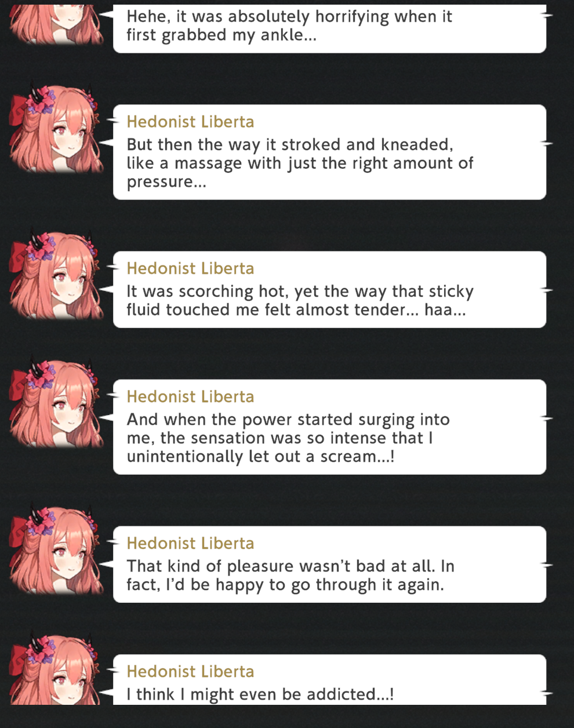Click right-edge arrow marker of the "That kind of pleasure" bubble
Image resolution: width=574 pixels, height=728 pixels.
pos(547,563)
